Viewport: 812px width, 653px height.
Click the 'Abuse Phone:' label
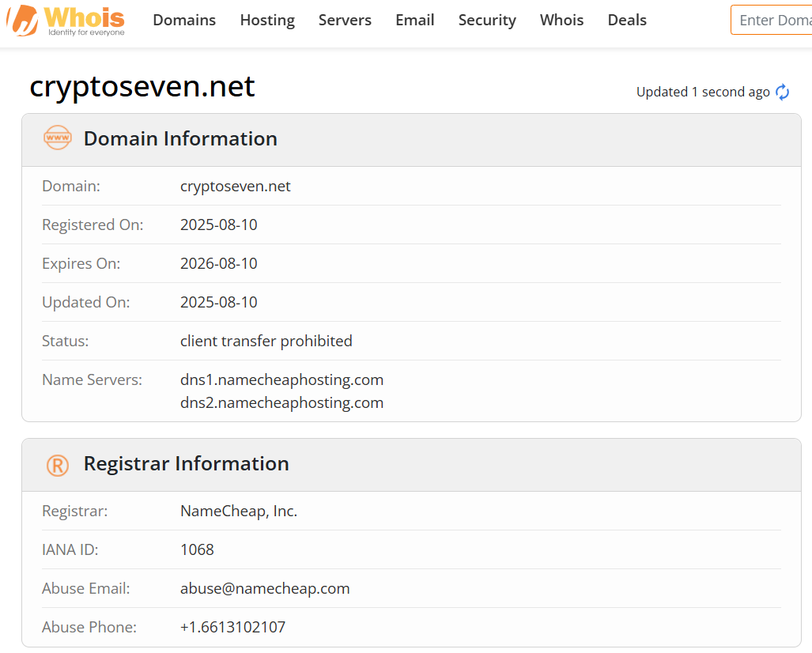89,627
